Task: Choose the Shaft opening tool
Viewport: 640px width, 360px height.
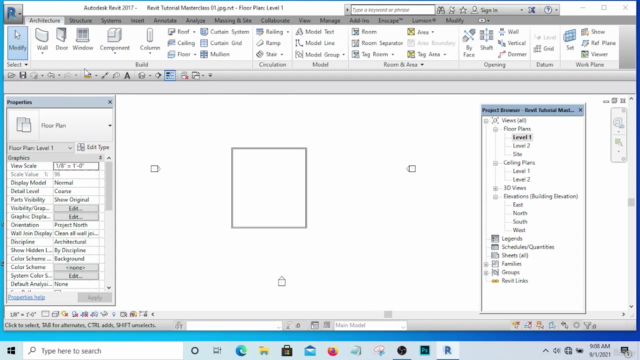Action: click(x=486, y=40)
